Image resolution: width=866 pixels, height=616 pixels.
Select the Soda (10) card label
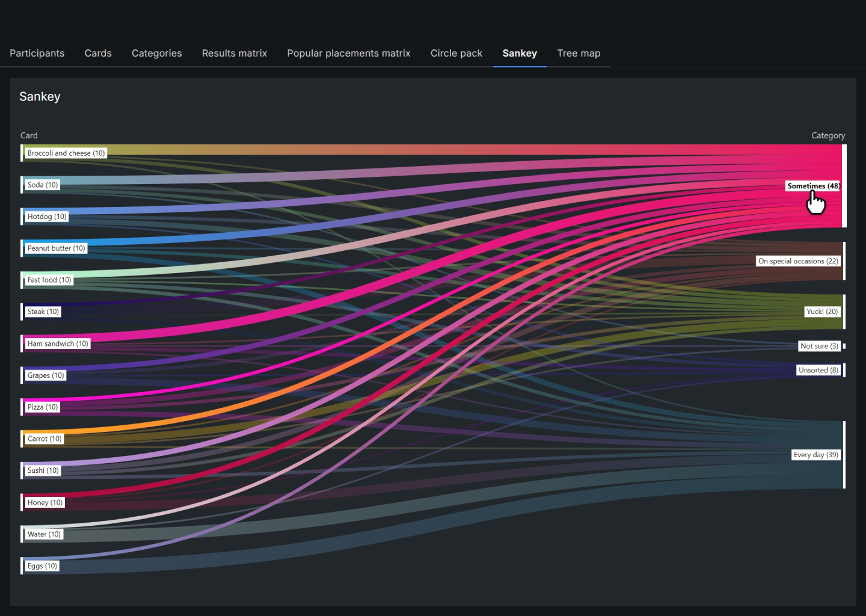pos(43,185)
